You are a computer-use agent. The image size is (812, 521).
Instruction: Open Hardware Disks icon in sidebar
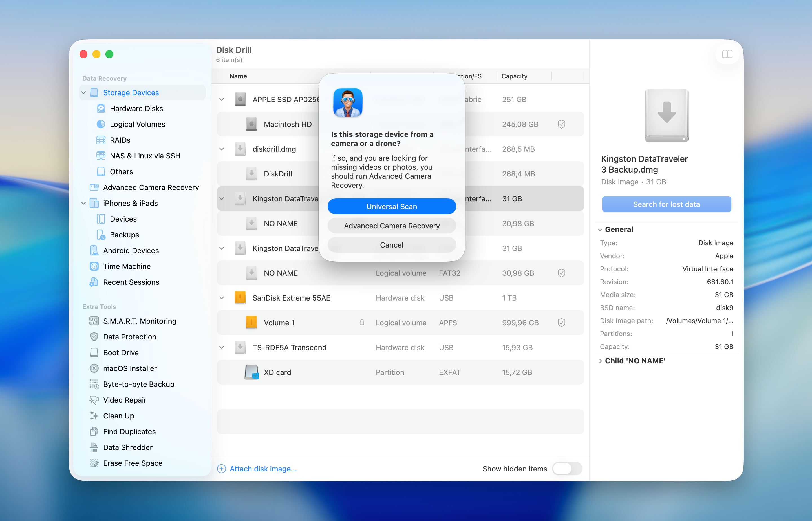click(101, 108)
